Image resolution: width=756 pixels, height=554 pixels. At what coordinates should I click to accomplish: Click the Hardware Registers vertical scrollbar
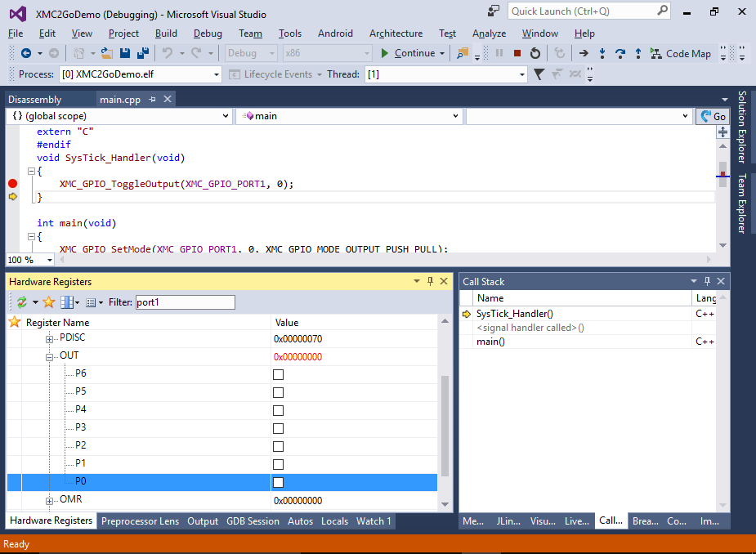point(445,413)
